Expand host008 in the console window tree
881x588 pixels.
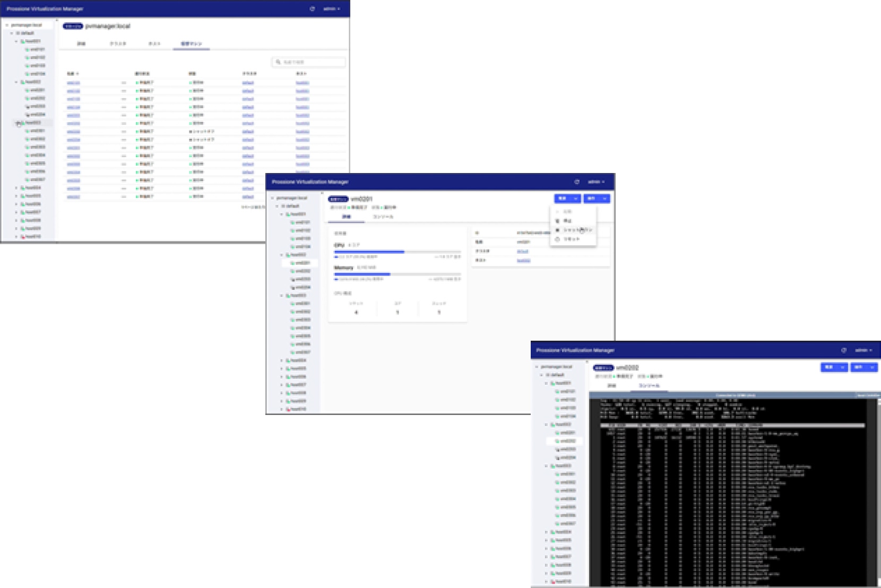click(547, 565)
